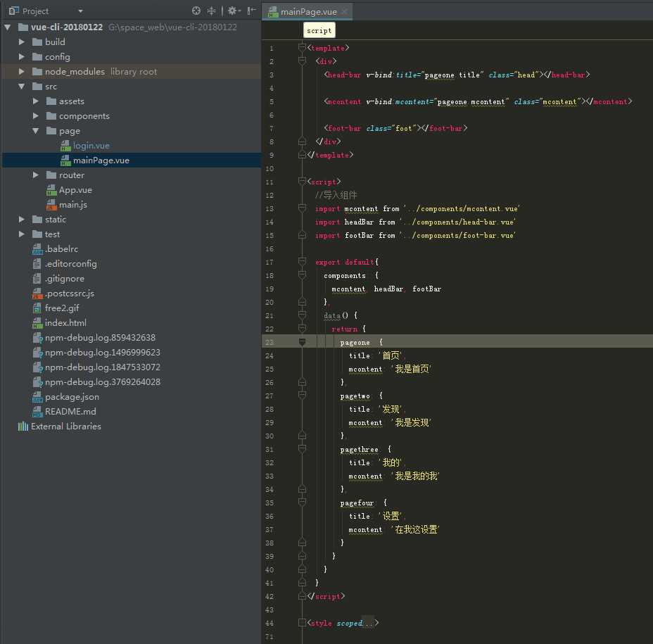Click the scroll-from-source target icon
This screenshot has height=644, width=653.
tap(196, 11)
